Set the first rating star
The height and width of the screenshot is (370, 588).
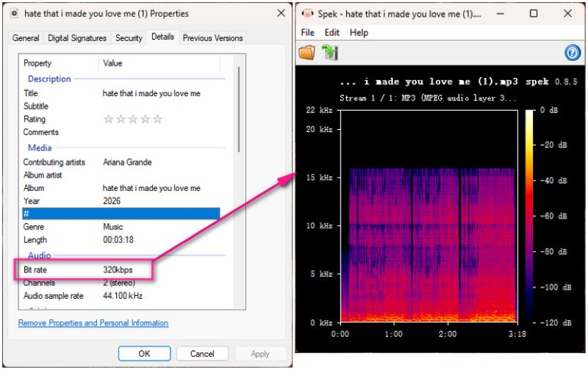point(108,119)
